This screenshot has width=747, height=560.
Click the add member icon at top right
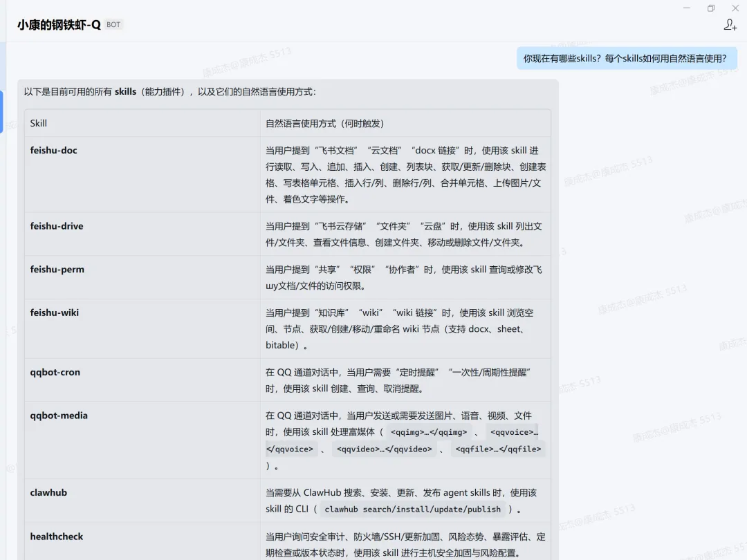pos(730,25)
